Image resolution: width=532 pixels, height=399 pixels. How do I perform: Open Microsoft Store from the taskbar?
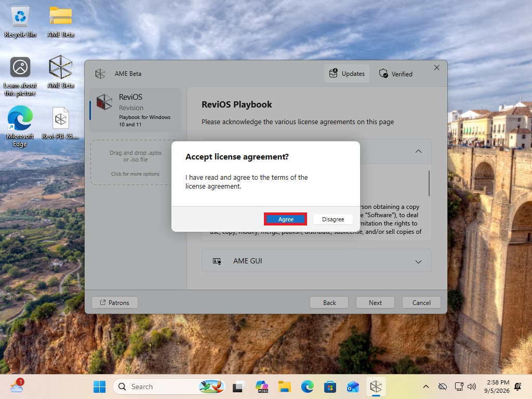point(330,387)
